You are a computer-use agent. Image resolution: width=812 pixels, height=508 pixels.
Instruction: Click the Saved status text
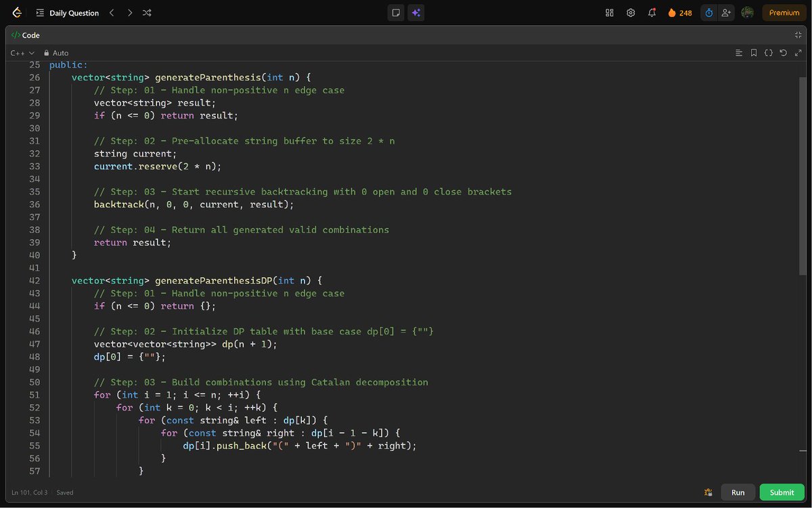(64, 492)
